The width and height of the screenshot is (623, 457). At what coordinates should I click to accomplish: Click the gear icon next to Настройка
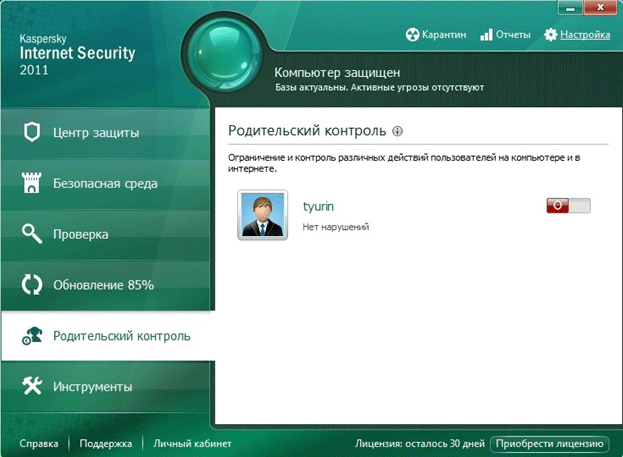[x=551, y=35]
